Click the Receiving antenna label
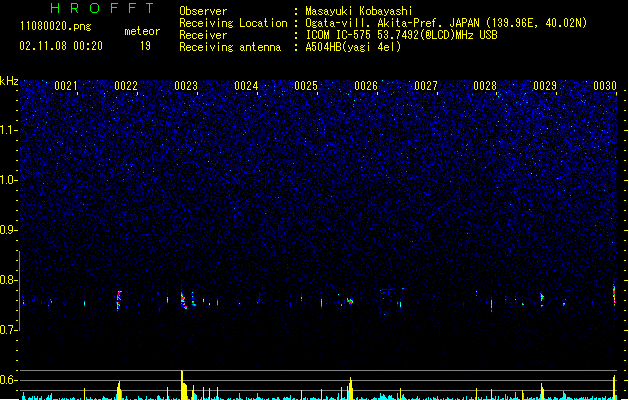The height and width of the screenshot is (400, 629). pyautogui.click(x=230, y=47)
